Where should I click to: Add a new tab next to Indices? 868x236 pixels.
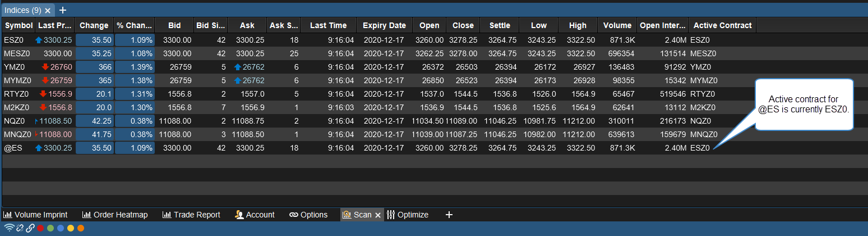[63, 10]
